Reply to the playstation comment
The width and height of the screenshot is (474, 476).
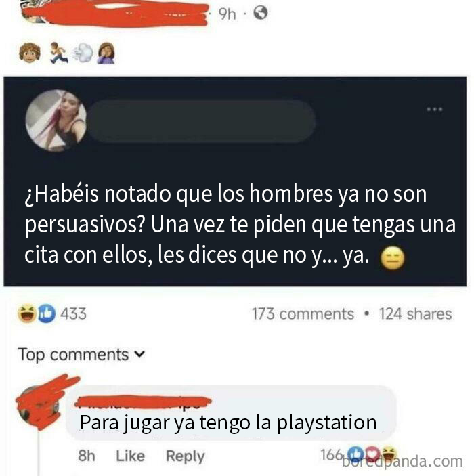click(x=186, y=456)
